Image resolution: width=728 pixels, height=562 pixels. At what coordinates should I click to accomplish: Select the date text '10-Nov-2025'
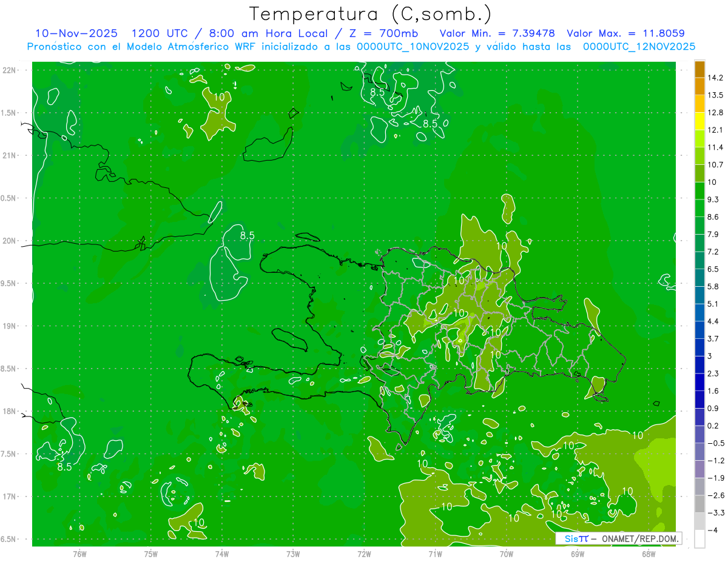coord(76,33)
